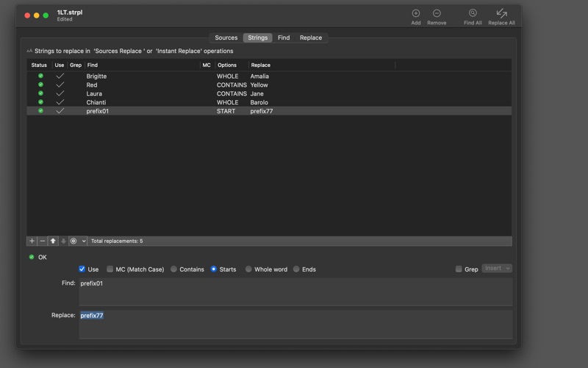Add a string with plus button
The width and height of the screenshot is (588, 368).
tap(32, 241)
